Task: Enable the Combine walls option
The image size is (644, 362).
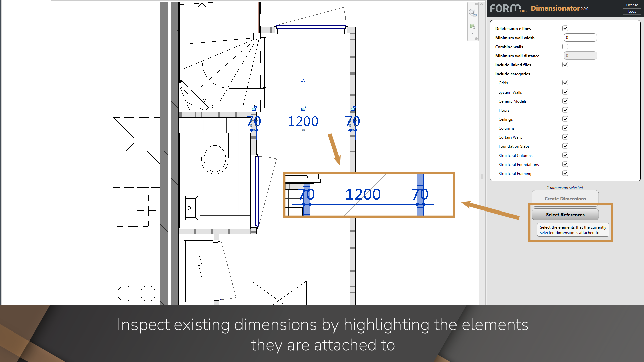Action: pos(565,46)
